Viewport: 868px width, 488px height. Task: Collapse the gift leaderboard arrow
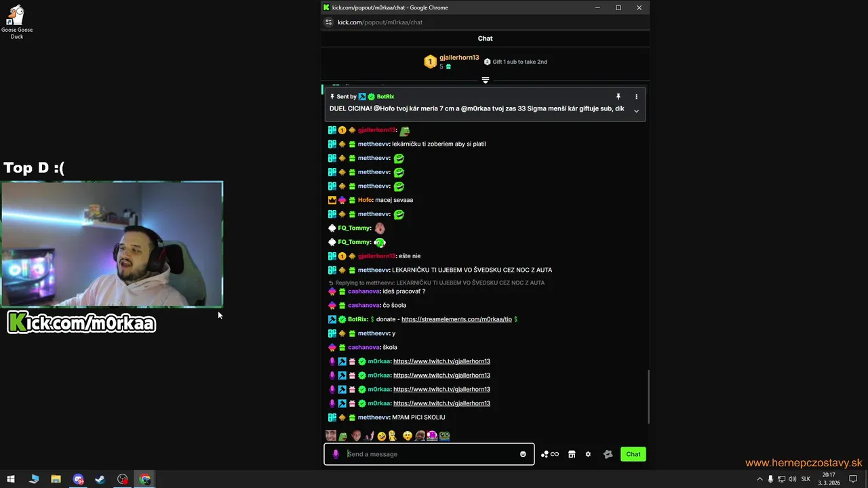pyautogui.click(x=486, y=80)
